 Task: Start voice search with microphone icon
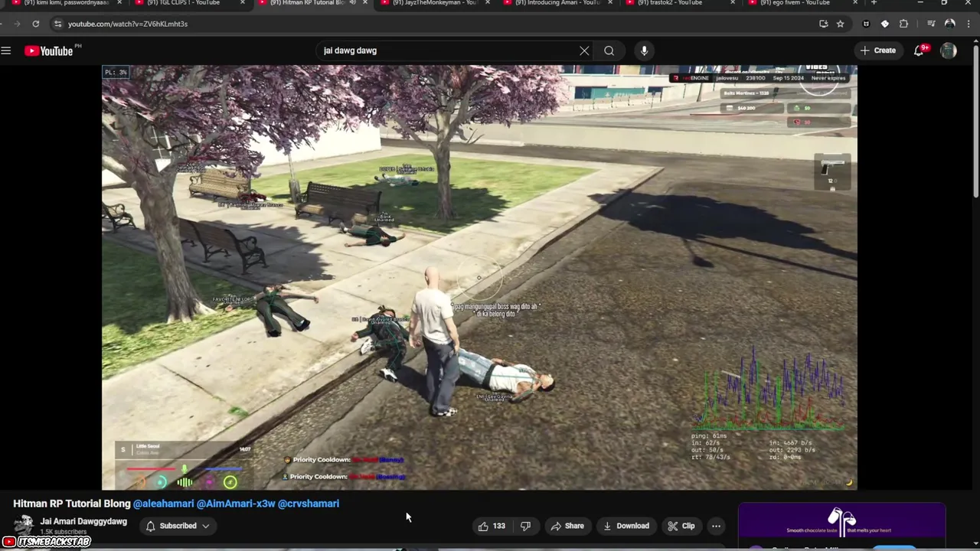pyautogui.click(x=644, y=51)
